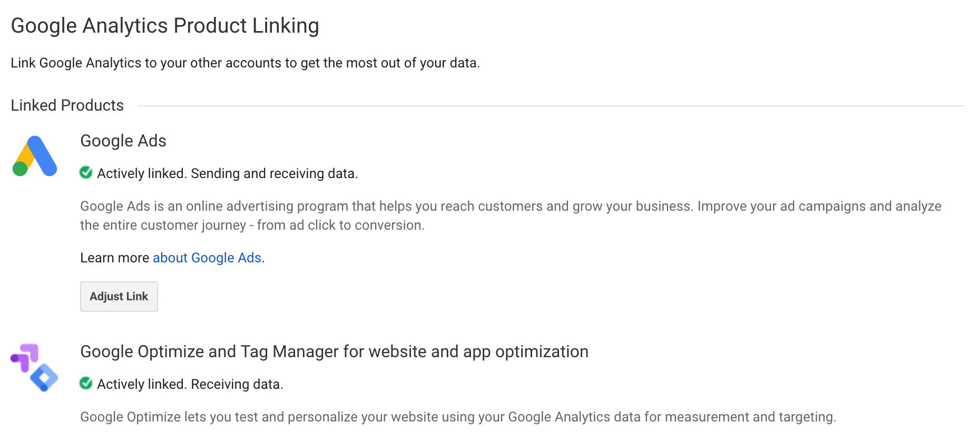Click the purple Google Optimize logo
Image resolution: width=980 pixels, height=432 pixels.
coord(25,358)
